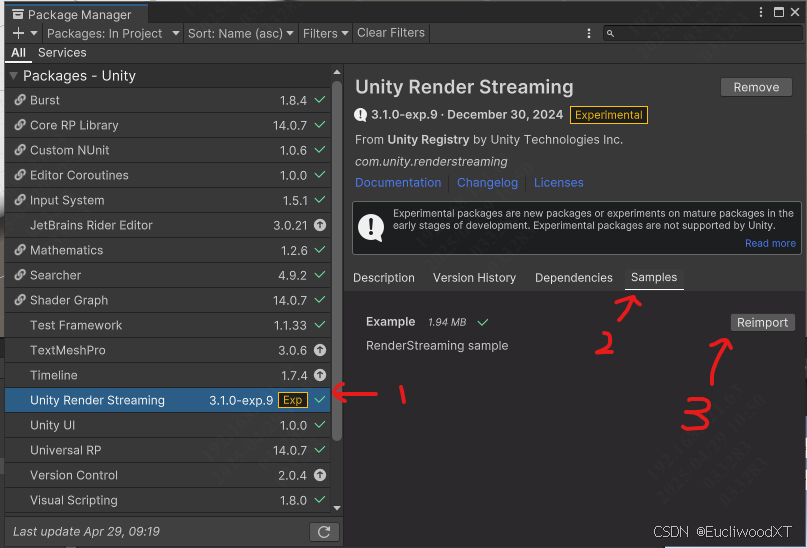Click the 'Last update Apr 29, 09:19' text

tap(86, 532)
